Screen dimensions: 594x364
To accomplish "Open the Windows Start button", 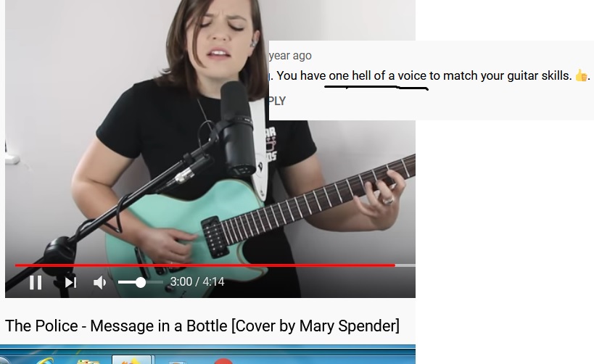I will pyautogui.click(x=4, y=360).
